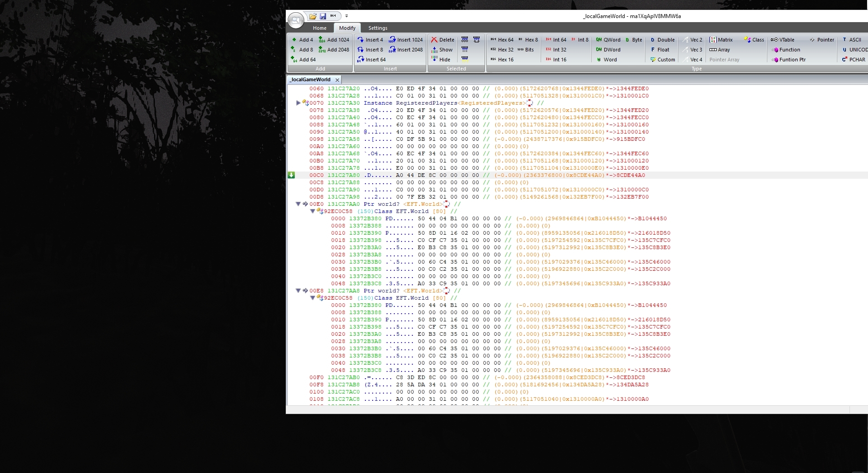
Task: Set node type to Array
Action: tap(720, 50)
